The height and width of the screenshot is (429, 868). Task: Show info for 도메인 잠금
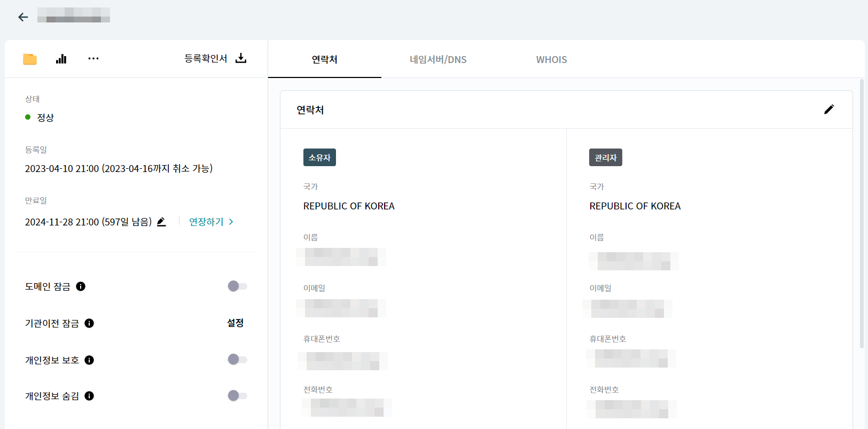81,286
